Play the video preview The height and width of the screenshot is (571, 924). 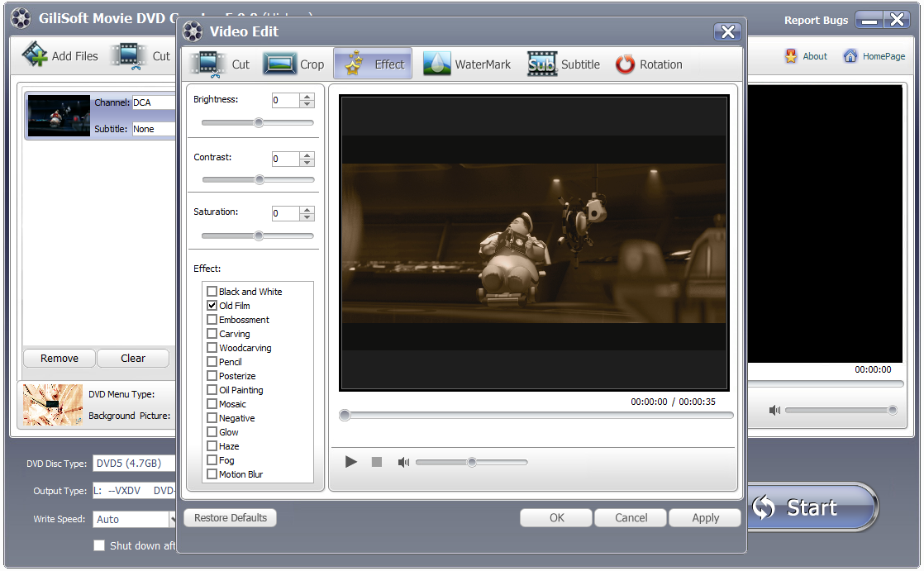(x=351, y=462)
